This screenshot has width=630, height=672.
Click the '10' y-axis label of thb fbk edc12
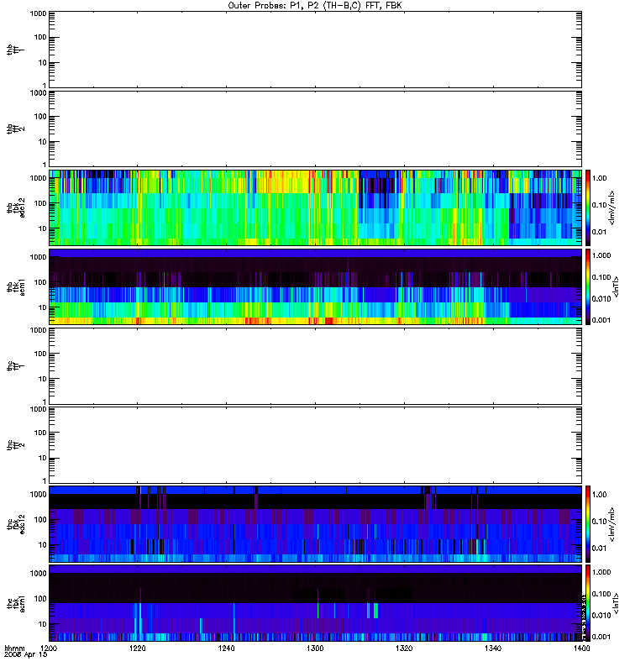[43, 228]
